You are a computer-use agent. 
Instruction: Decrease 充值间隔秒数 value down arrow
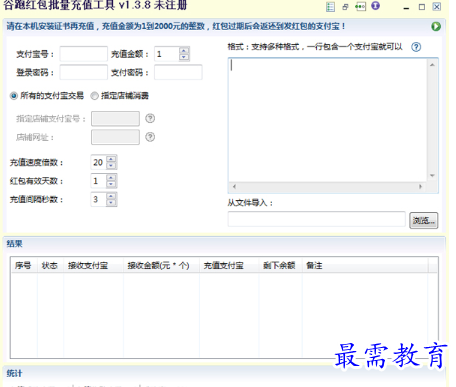(111, 203)
